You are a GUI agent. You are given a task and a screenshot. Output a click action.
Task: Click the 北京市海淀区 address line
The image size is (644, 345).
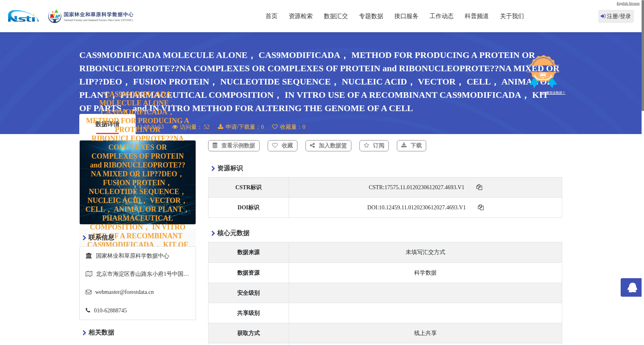tap(142, 274)
